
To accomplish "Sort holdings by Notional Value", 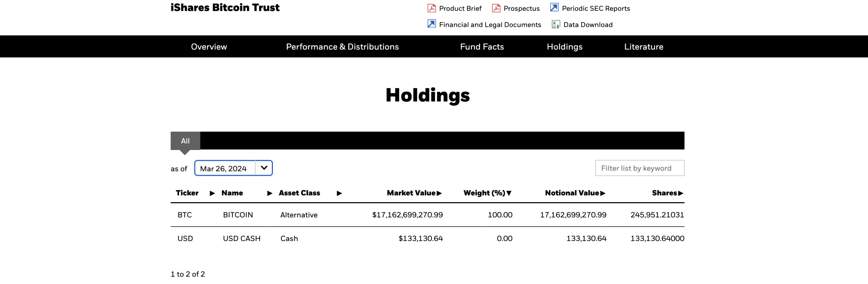I will pos(575,193).
